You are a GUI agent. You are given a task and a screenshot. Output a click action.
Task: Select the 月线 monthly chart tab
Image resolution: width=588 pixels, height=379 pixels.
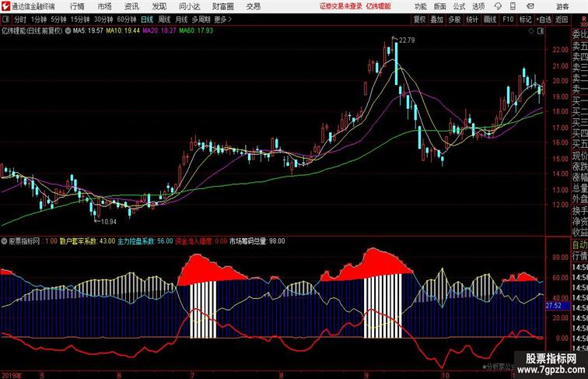point(181,19)
